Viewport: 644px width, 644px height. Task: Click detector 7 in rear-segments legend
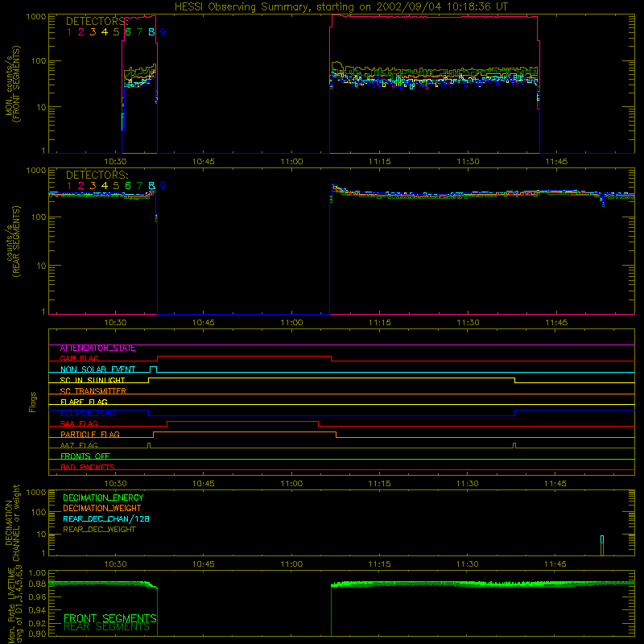(x=139, y=186)
